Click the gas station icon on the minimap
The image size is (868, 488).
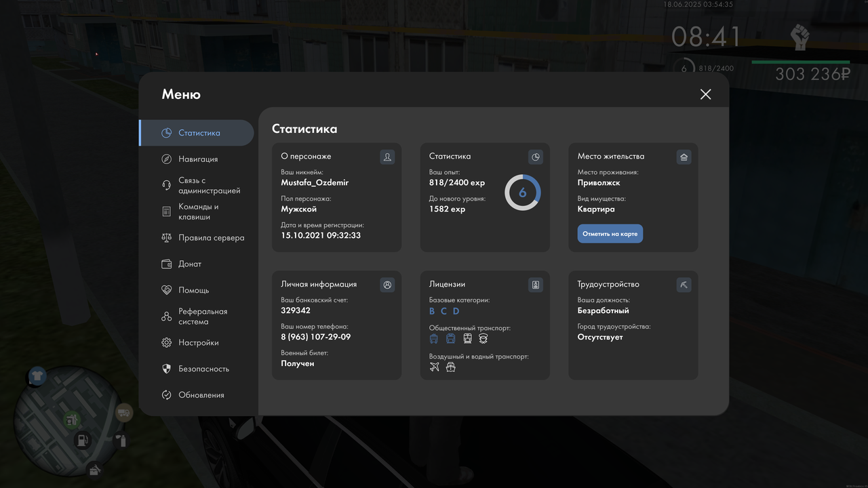coord(82,441)
